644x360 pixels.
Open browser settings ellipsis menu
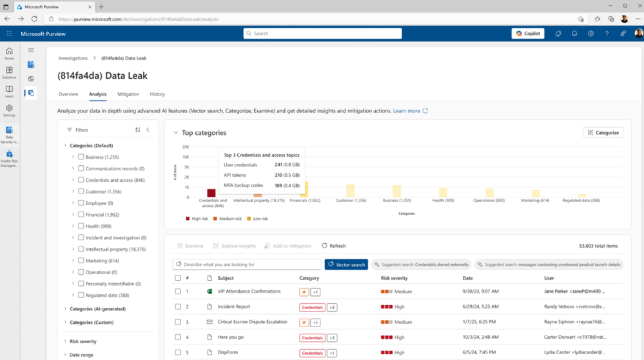638,19
